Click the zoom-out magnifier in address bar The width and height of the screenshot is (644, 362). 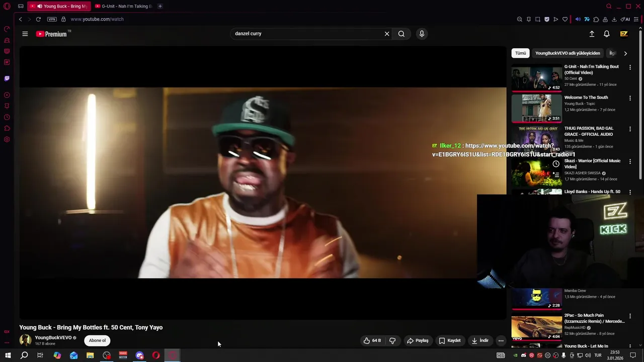[x=519, y=19]
